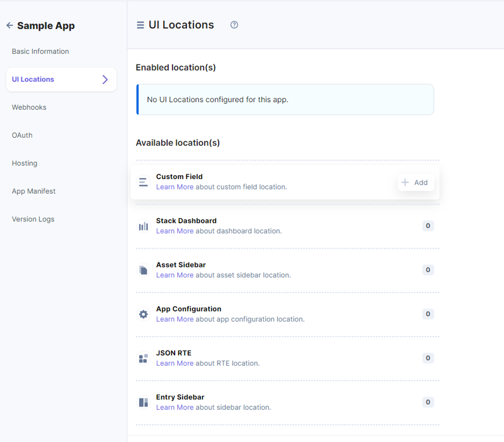Click the back arrow beside Sample App
The height and width of the screenshot is (442, 504).
[x=10, y=25]
